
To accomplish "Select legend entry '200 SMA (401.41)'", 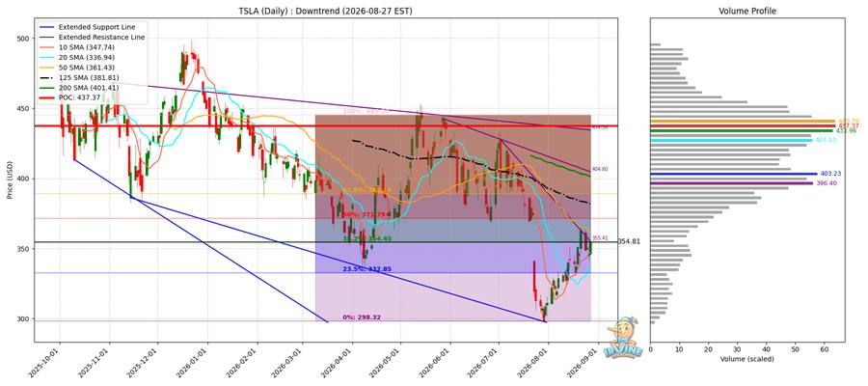I will click(x=89, y=88).
